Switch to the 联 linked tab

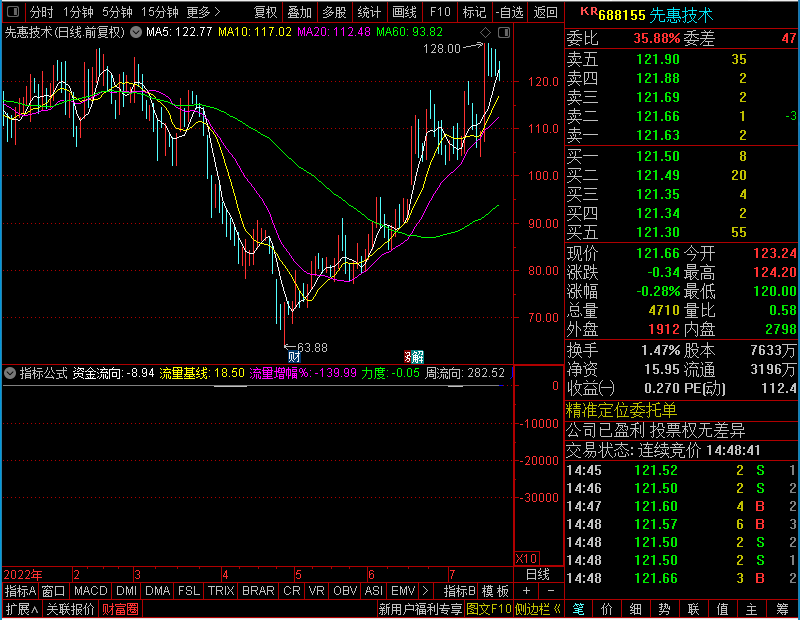693,609
